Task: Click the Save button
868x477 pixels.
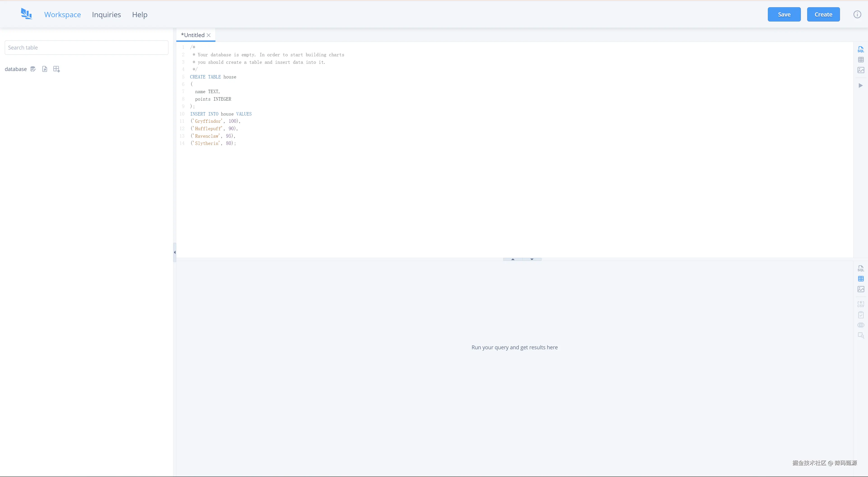Action: pos(784,14)
